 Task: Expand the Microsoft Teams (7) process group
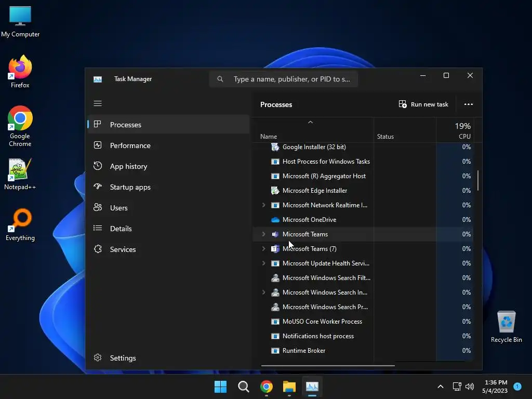(x=263, y=249)
